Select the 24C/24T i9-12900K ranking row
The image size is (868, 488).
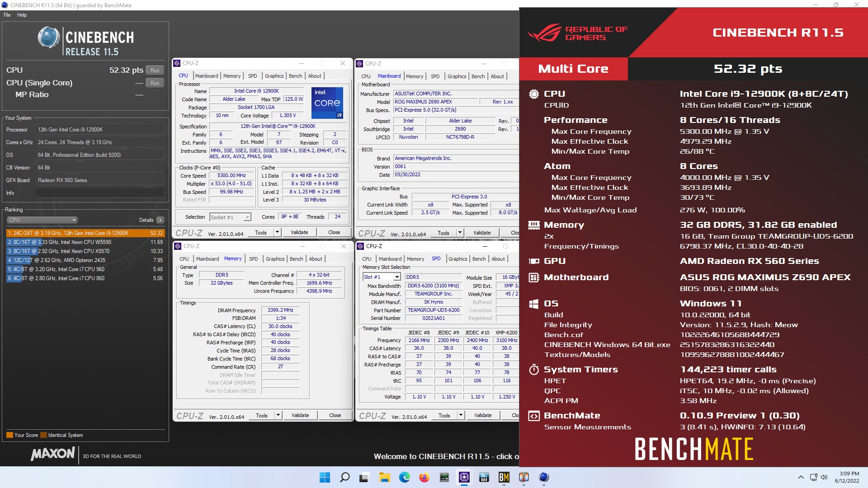point(85,233)
